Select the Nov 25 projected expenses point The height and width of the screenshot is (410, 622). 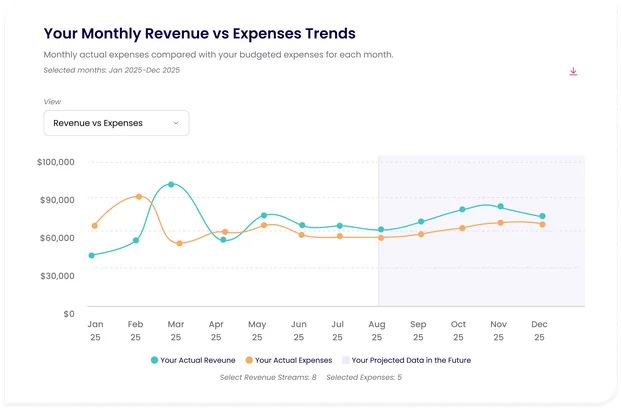[x=501, y=223]
